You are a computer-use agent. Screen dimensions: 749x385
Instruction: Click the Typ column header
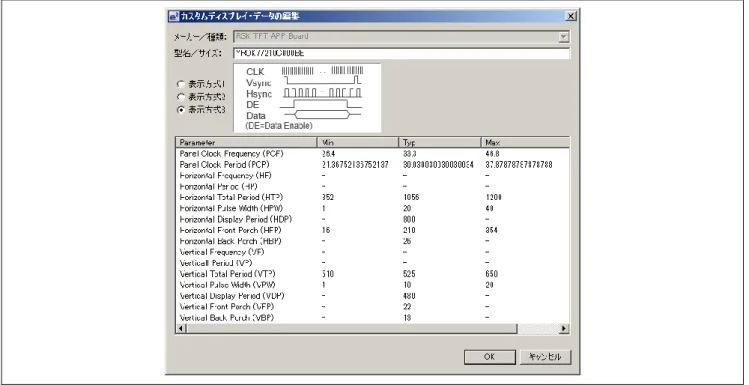click(x=440, y=142)
